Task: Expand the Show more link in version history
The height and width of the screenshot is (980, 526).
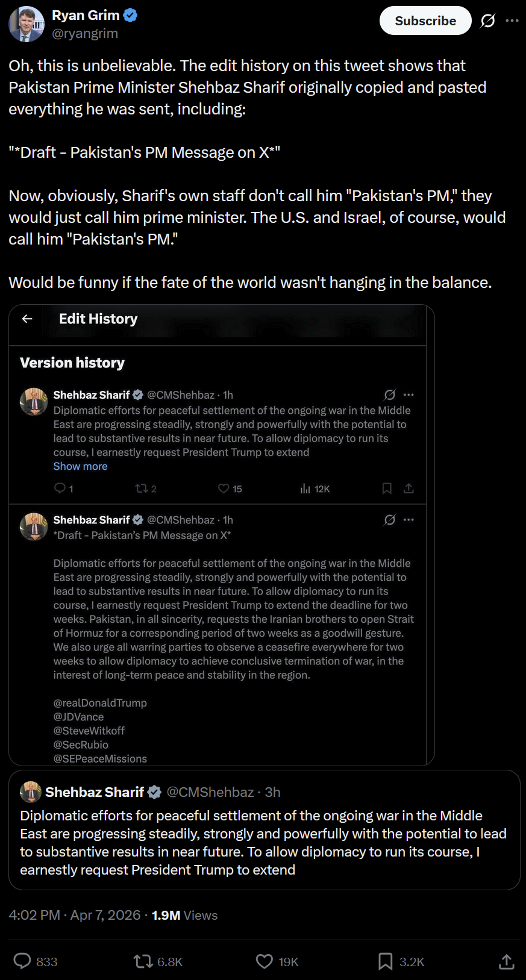Action: coord(80,466)
